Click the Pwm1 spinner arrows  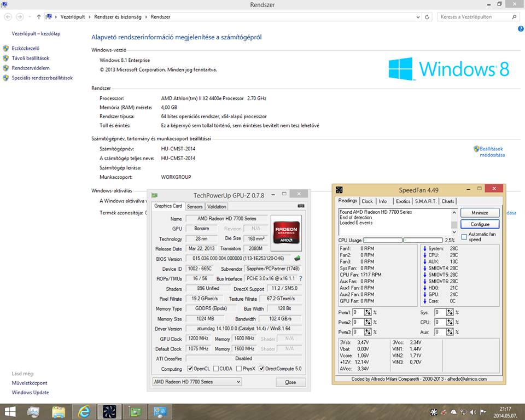pos(368,312)
